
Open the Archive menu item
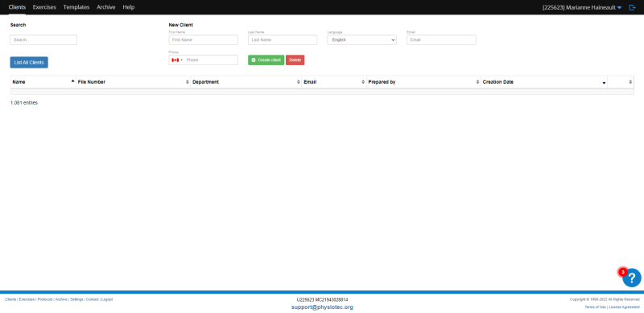(106, 7)
